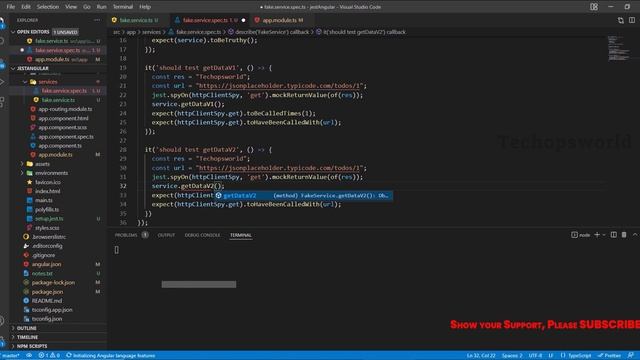Open Manage gear at activity bar bottom
The image size is (640, 360).
[x=2, y=342]
